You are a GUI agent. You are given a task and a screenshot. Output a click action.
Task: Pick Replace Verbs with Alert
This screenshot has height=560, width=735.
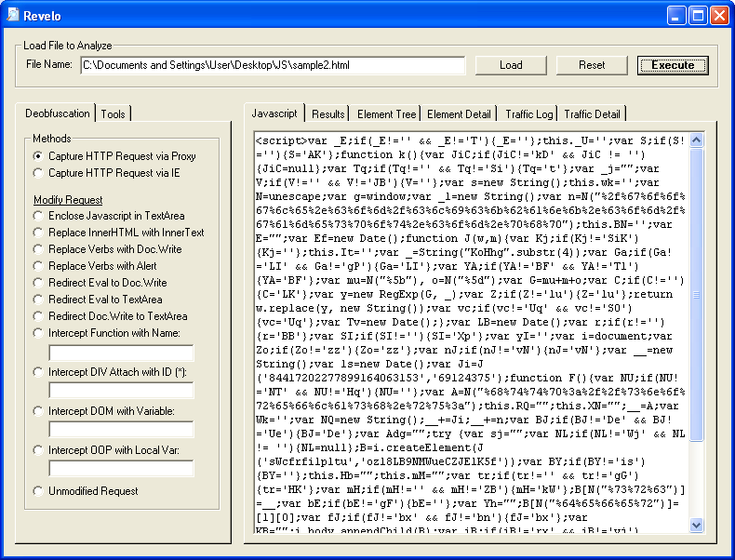pos(38,266)
